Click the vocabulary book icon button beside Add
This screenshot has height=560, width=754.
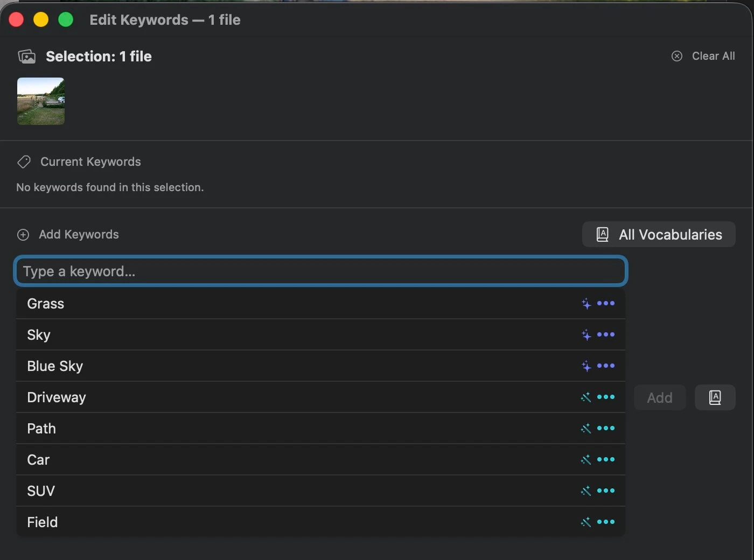[715, 397]
